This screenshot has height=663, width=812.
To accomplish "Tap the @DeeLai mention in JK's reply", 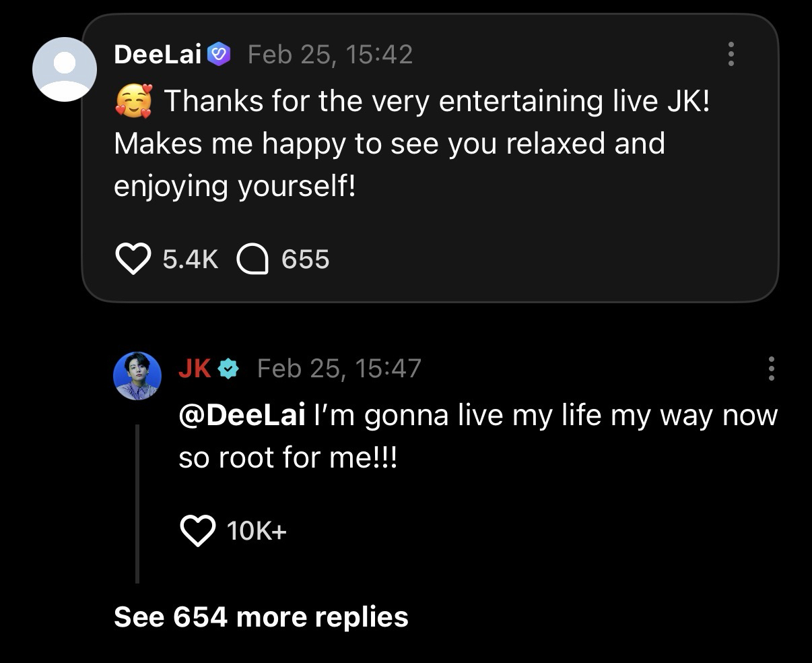I will click(242, 414).
